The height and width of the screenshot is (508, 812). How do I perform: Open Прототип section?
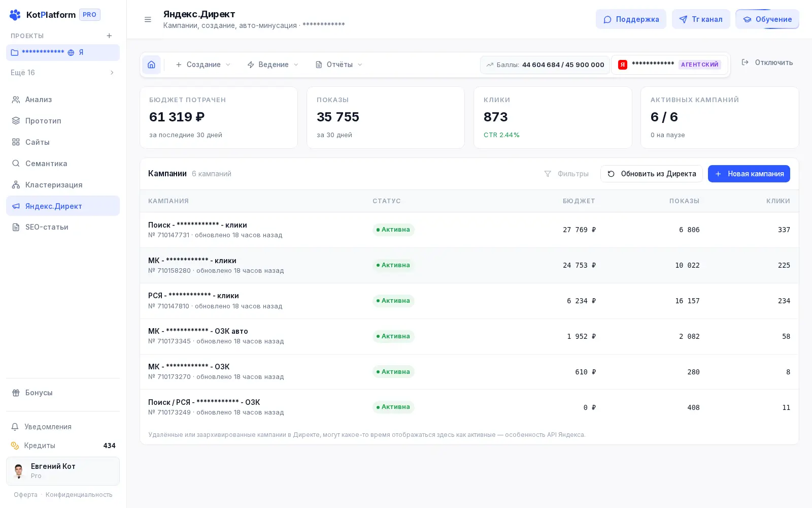coord(63,121)
